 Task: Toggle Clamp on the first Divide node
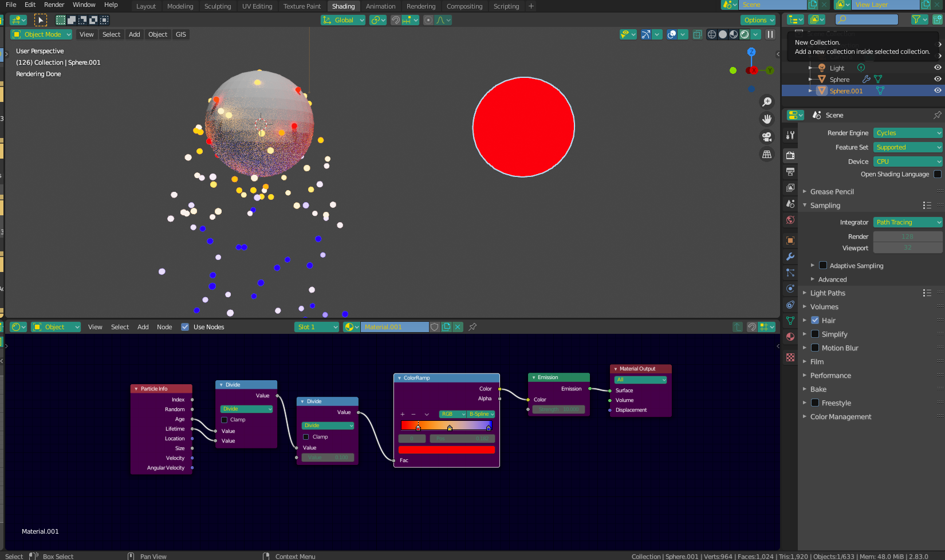tap(225, 420)
